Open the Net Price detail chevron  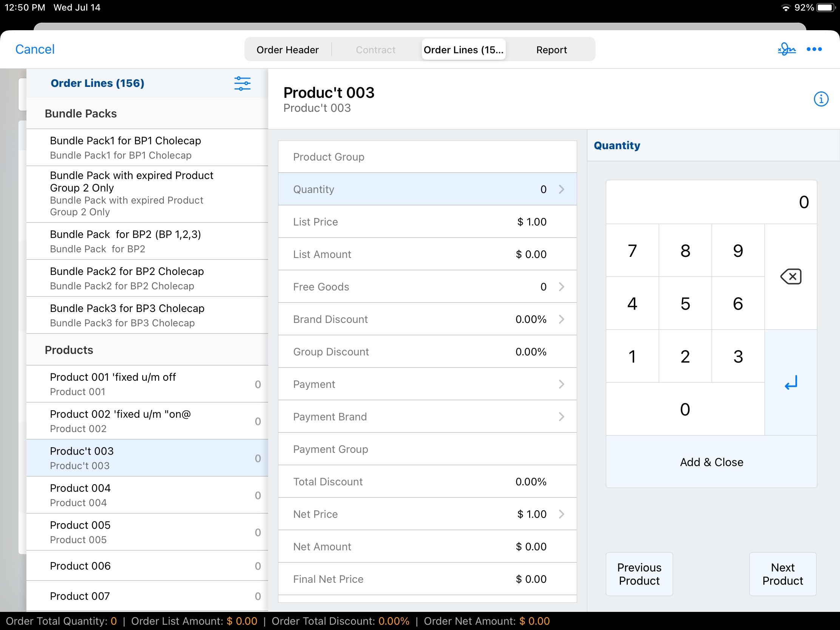561,514
